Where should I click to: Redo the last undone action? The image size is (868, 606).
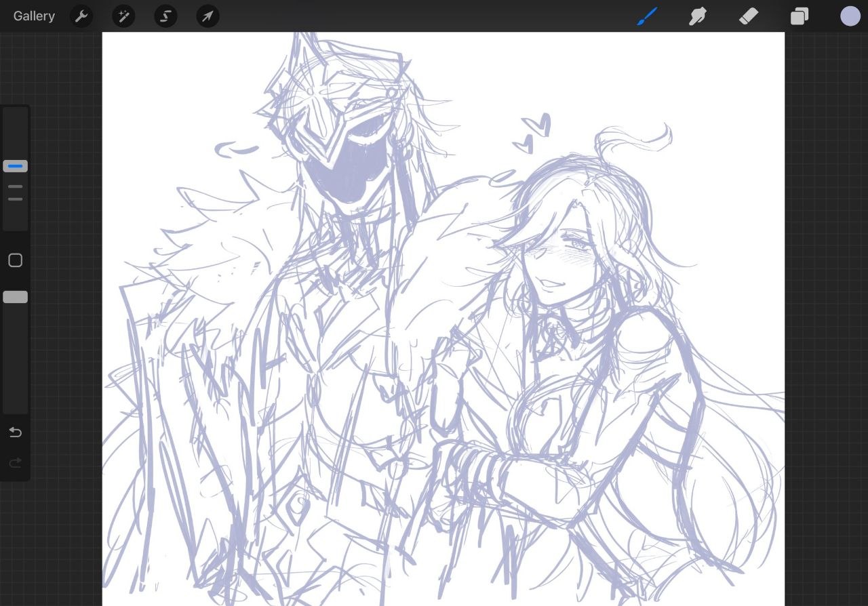(x=15, y=463)
